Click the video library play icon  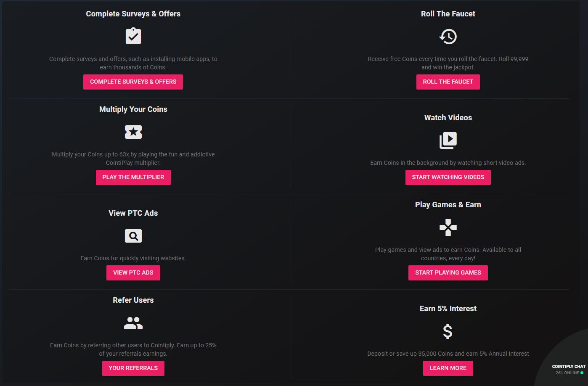click(448, 140)
